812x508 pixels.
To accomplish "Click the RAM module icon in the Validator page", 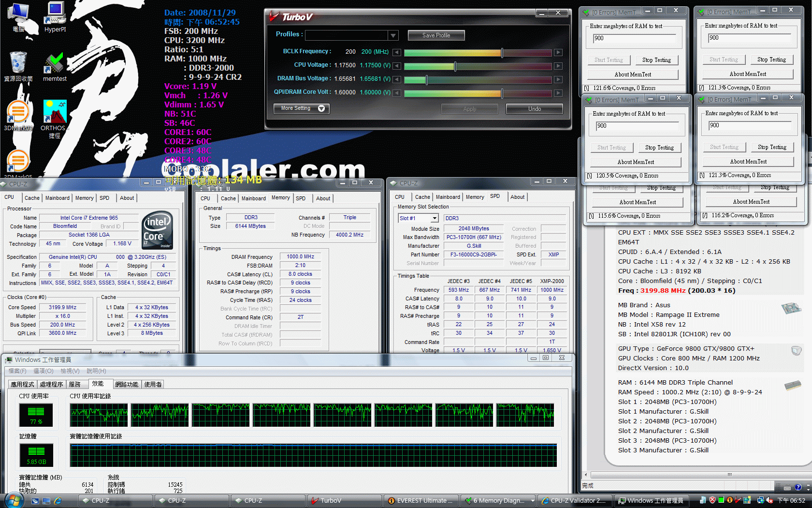I will [793, 386].
